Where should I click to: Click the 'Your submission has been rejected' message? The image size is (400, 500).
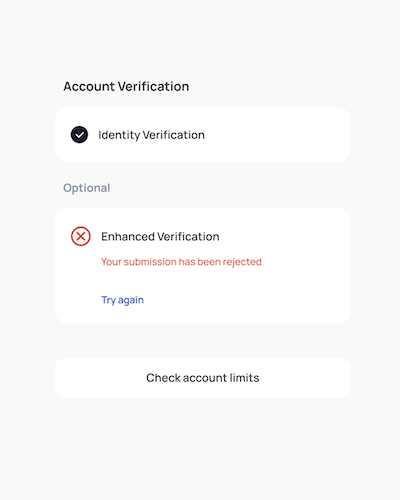point(181,262)
